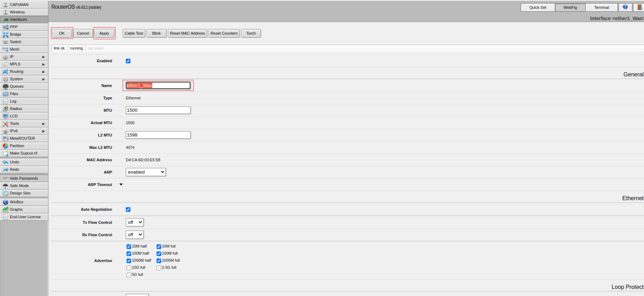This screenshot has height=296, width=644.
Task: Click the LCD sidebar icon
Action: pos(6,116)
